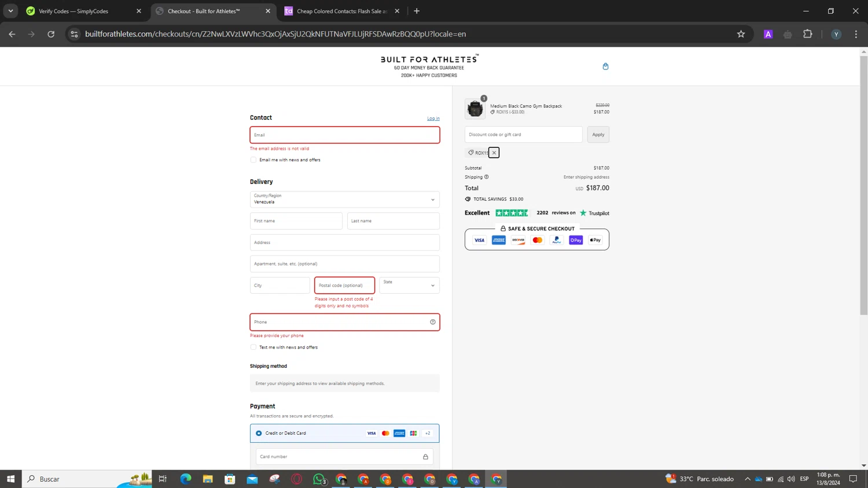Click the First name field
The width and height of the screenshot is (868, 488).
pyautogui.click(x=296, y=221)
